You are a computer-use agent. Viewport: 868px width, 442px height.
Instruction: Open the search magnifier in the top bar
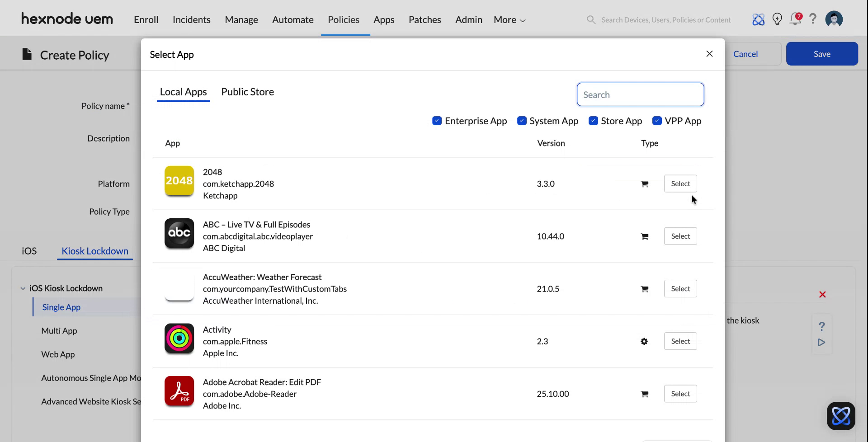click(590, 19)
